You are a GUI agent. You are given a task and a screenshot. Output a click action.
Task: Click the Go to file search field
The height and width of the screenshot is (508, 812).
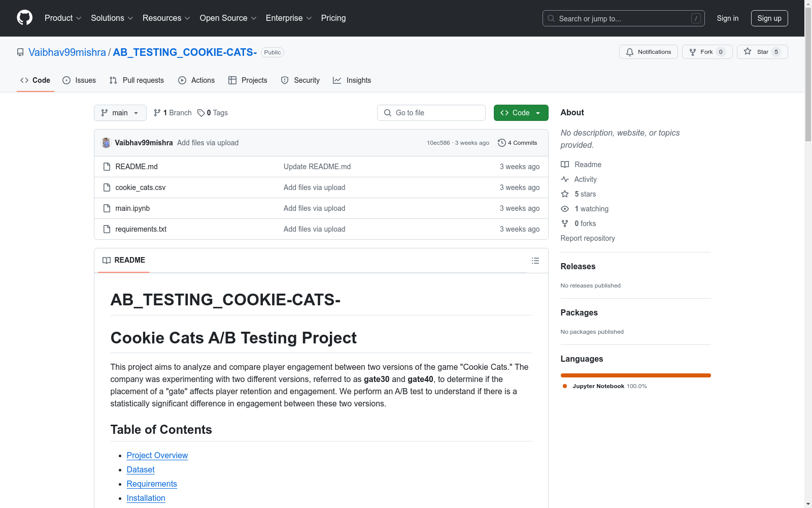pyautogui.click(x=431, y=113)
